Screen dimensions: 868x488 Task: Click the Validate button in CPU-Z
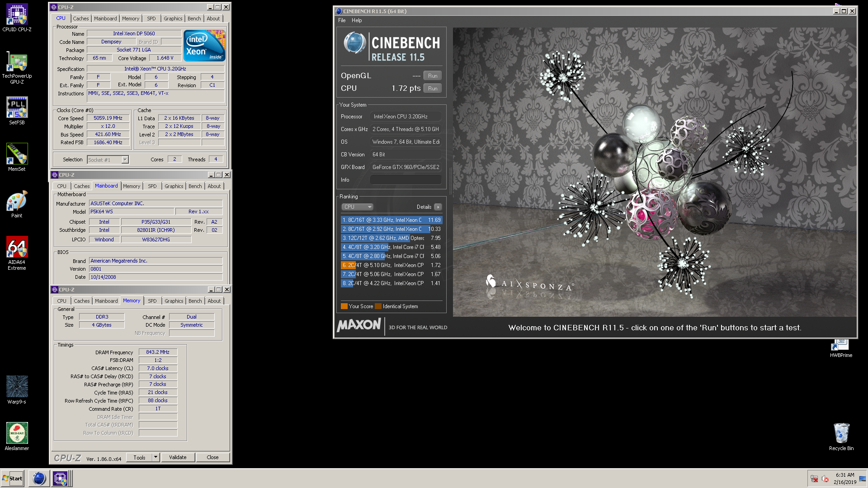click(x=178, y=457)
